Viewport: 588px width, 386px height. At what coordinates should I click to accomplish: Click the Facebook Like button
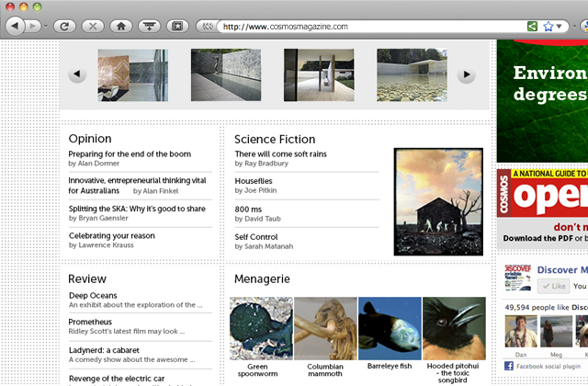click(x=553, y=286)
